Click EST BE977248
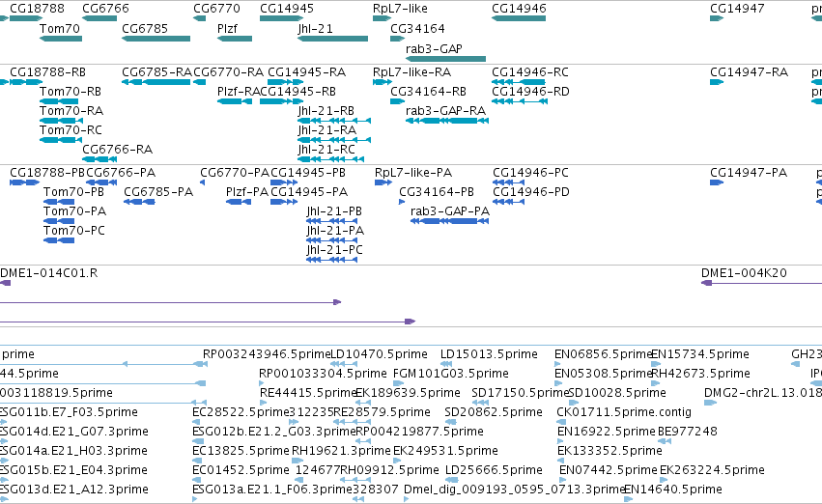Image resolution: width=822 pixels, height=504 pixels. click(x=665, y=441)
